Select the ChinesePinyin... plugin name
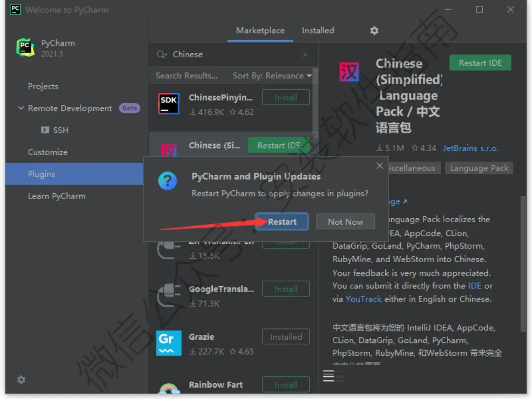Screen dimensions: 532x399 [x=221, y=98]
